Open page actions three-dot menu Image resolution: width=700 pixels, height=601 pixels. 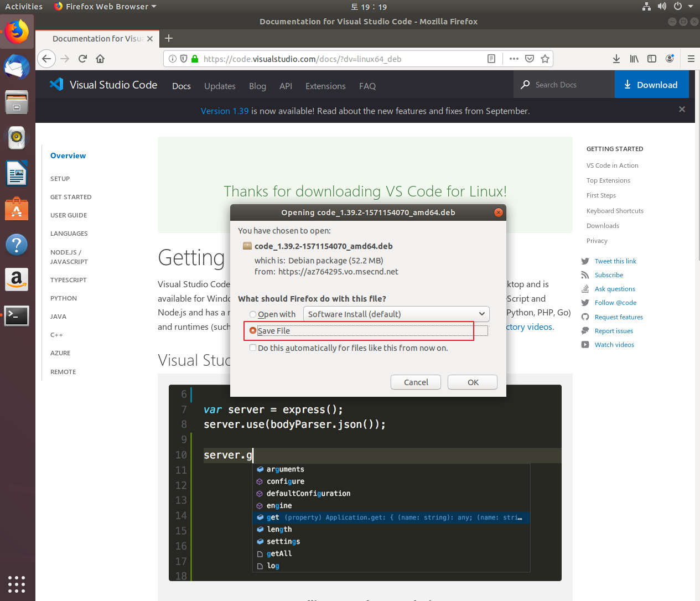click(x=514, y=59)
